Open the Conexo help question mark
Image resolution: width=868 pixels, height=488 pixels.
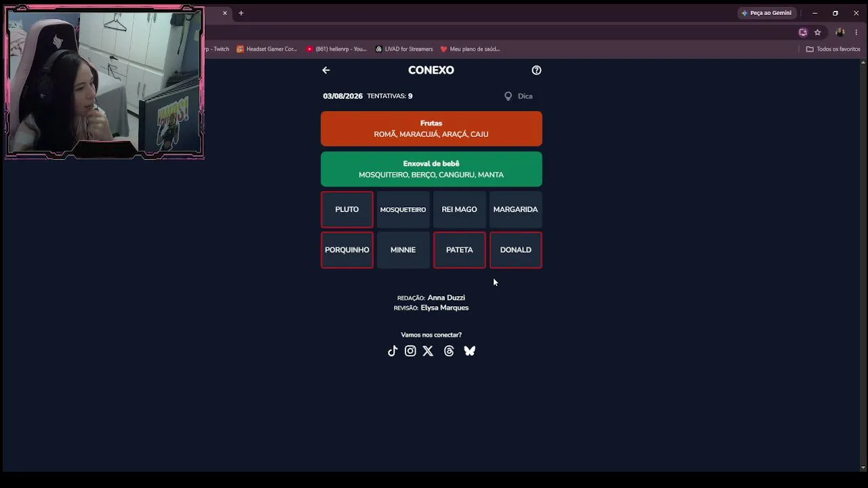point(536,70)
